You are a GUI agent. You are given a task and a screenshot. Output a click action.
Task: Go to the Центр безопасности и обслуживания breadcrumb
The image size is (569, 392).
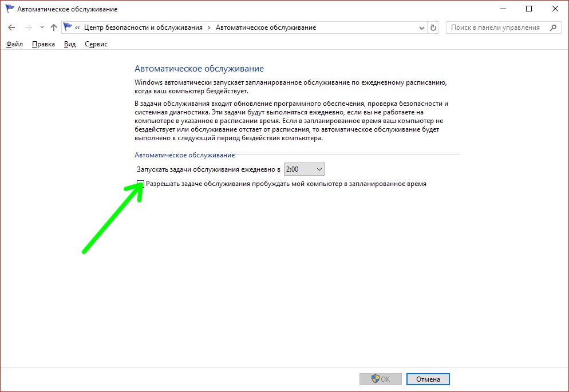tap(143, 27)
